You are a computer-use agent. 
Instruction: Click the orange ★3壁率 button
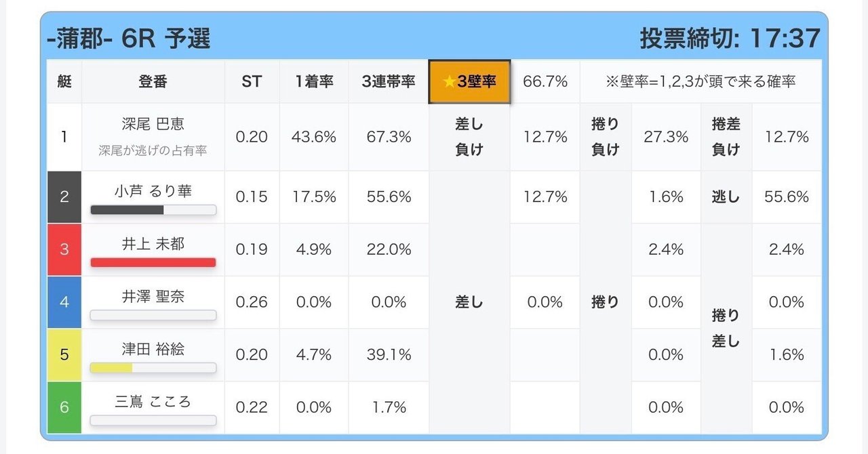click(x=469, y=82)
